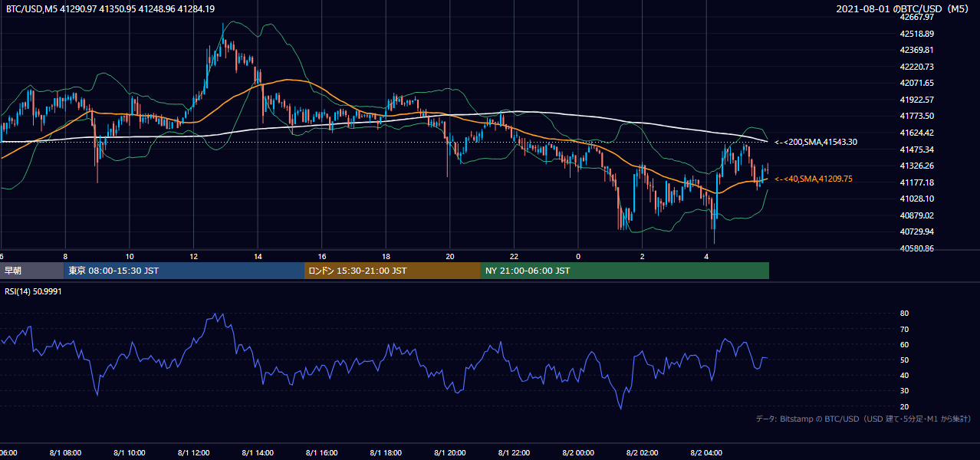This screenshot has width=980, height=460.
Task: Click RSI scale value 50
Action: (x=905, y=360)
